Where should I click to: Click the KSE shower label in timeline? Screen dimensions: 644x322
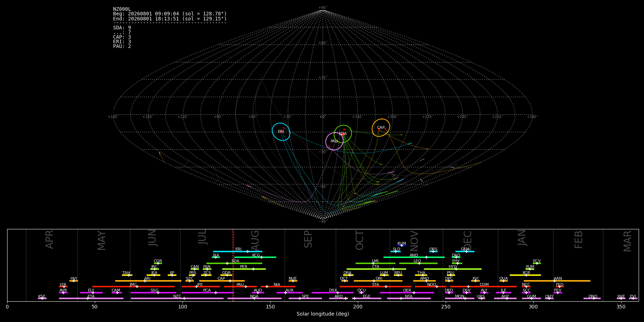click(x=42, y=297)
